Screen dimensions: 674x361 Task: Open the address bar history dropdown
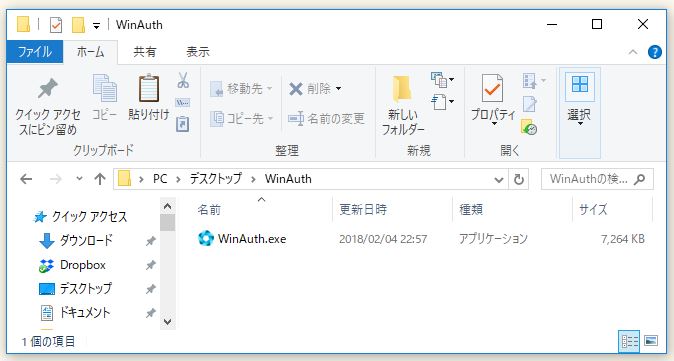click(499, 179)
